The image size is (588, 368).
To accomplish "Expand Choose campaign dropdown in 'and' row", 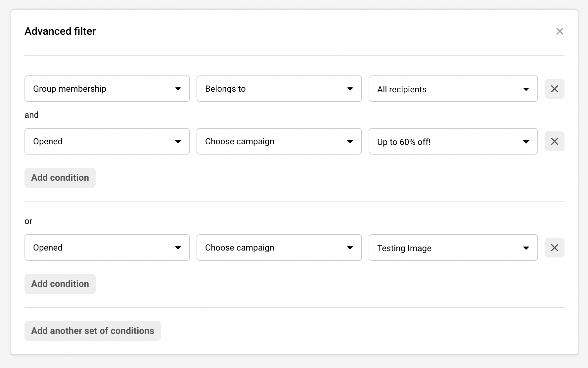I will [279, 141].
